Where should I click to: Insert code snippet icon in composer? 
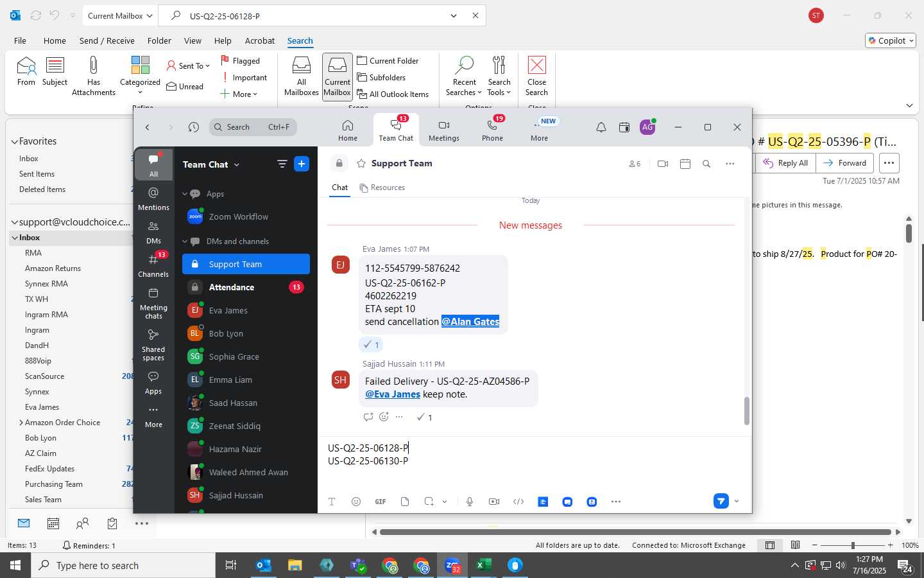tap(518, 502)
